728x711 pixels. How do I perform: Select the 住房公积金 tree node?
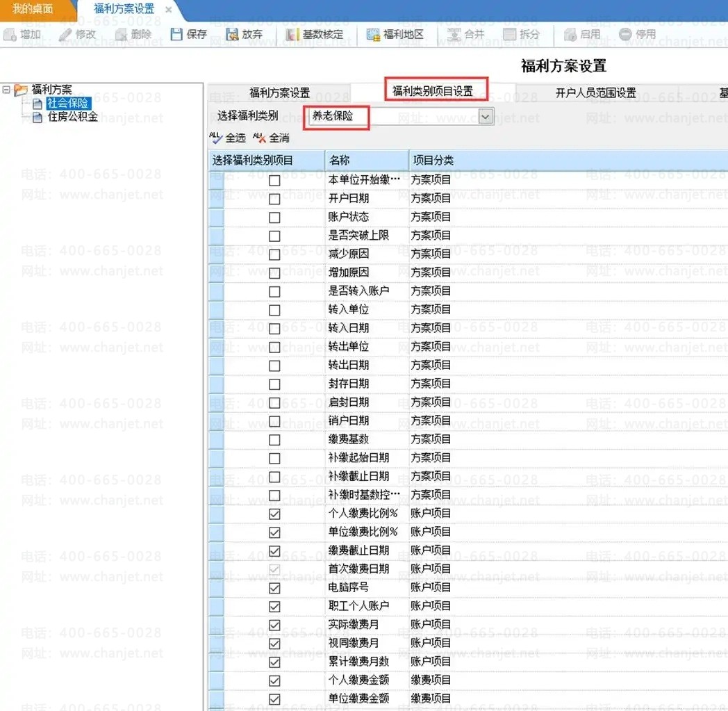click(72, 117)
